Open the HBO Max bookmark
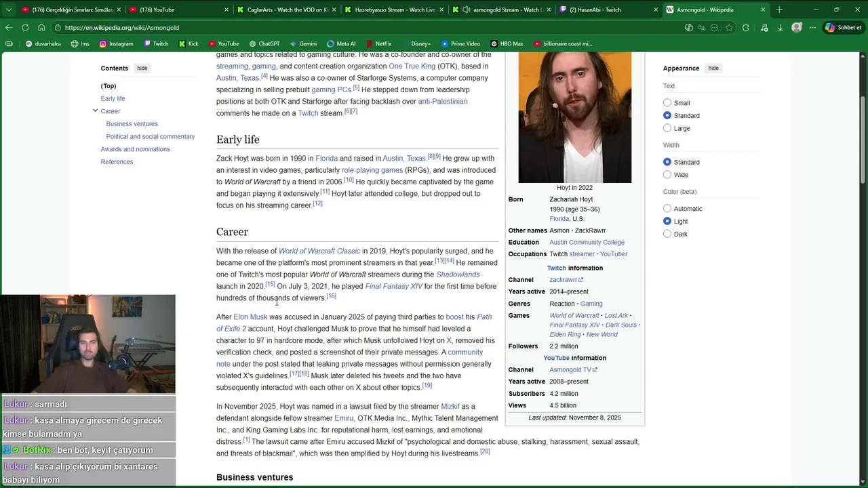This screenshot has width=868, height=488. click(x=507, y=44)
